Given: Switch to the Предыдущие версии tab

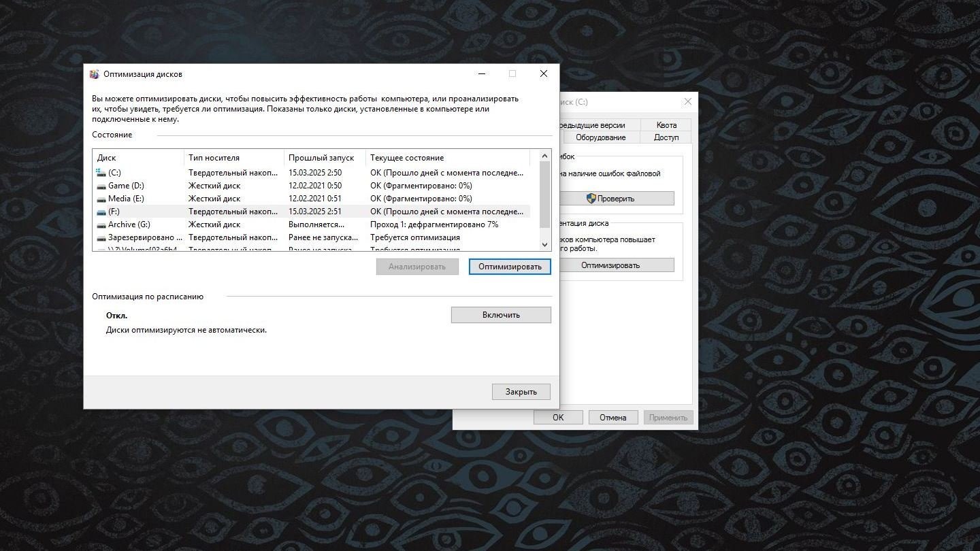Looking at the screenshot, I should point(601,125).
